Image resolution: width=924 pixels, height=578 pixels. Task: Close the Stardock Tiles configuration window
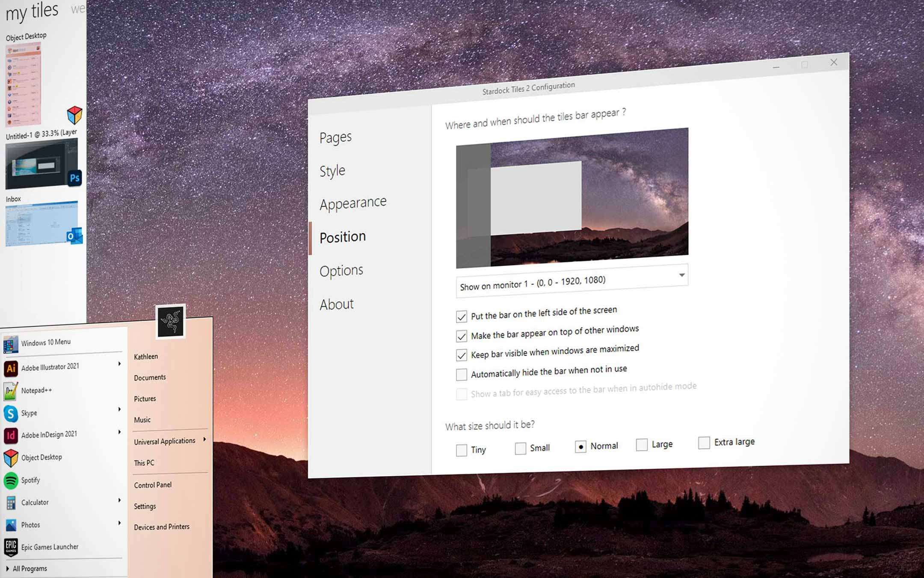click(834, 62)
